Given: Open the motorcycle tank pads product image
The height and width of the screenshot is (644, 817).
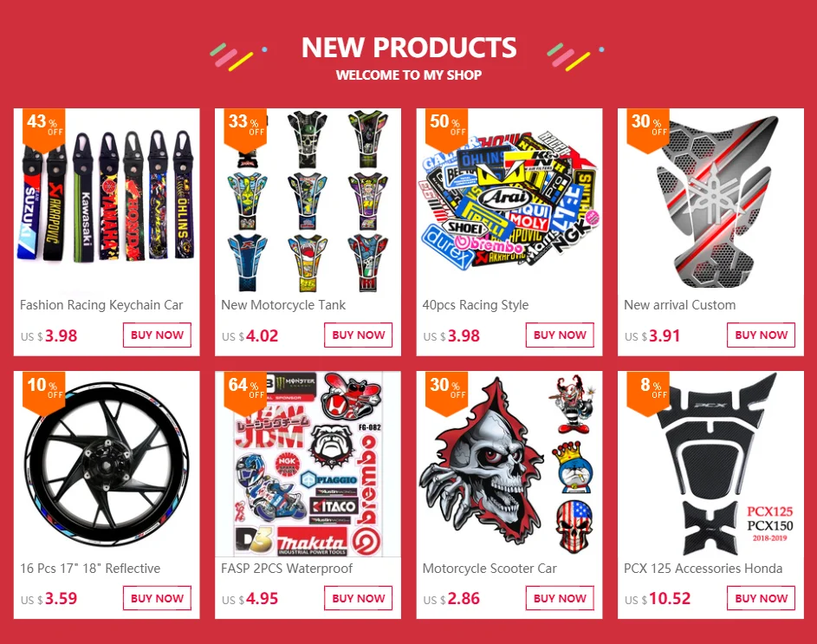Looking at the screenshot, I should pos(308,201).
